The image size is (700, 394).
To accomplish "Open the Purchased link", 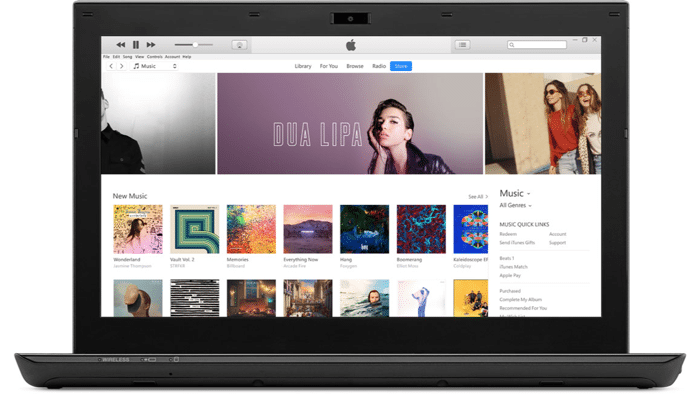I will click(510, 291).
